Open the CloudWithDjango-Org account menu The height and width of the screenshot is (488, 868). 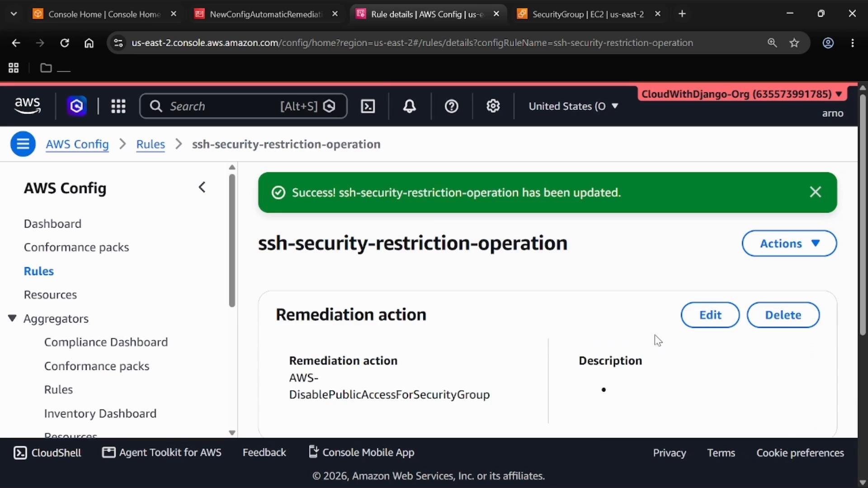(741, 94)
